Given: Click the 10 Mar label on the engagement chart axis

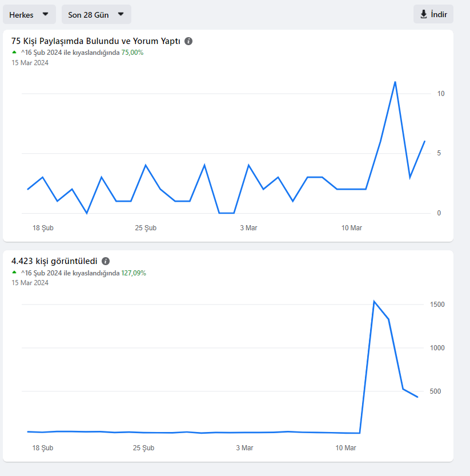Looking at the screenshot, I should point(351,227).
